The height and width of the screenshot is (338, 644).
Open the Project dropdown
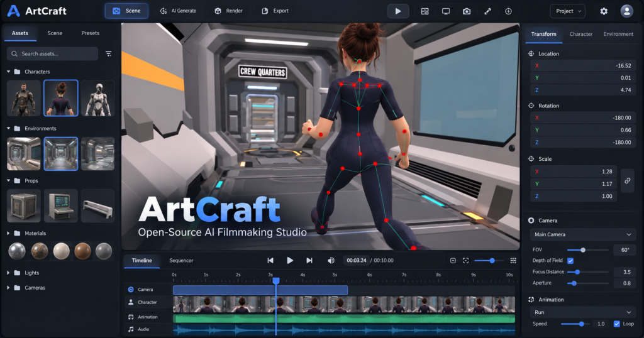(x=568, y=11)
